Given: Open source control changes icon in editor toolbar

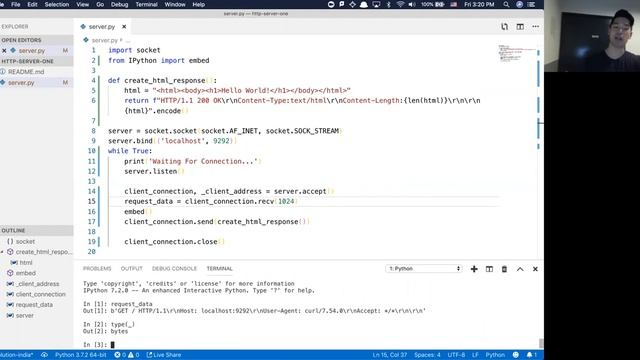Looking at the screenshot, I should (x=504, y=27).
